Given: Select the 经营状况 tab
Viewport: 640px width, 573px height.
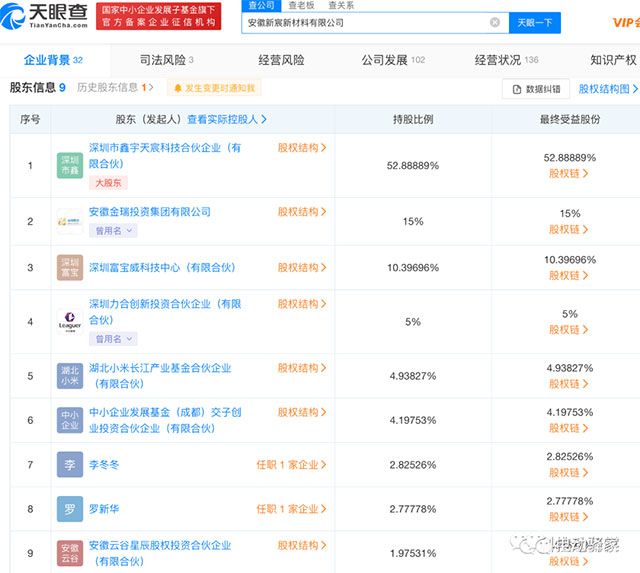Looking at the screenshot, I should tap(506, 60).
